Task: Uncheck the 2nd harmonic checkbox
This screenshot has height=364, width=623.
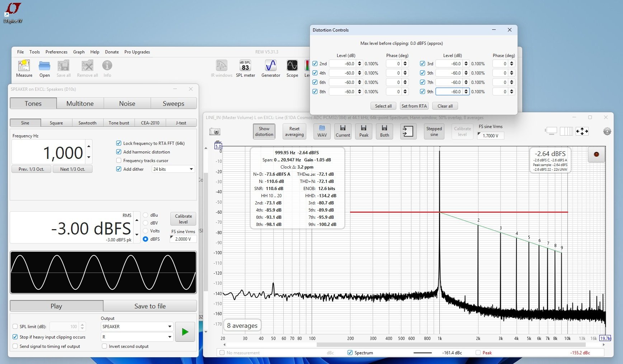Action: point(315,63)
